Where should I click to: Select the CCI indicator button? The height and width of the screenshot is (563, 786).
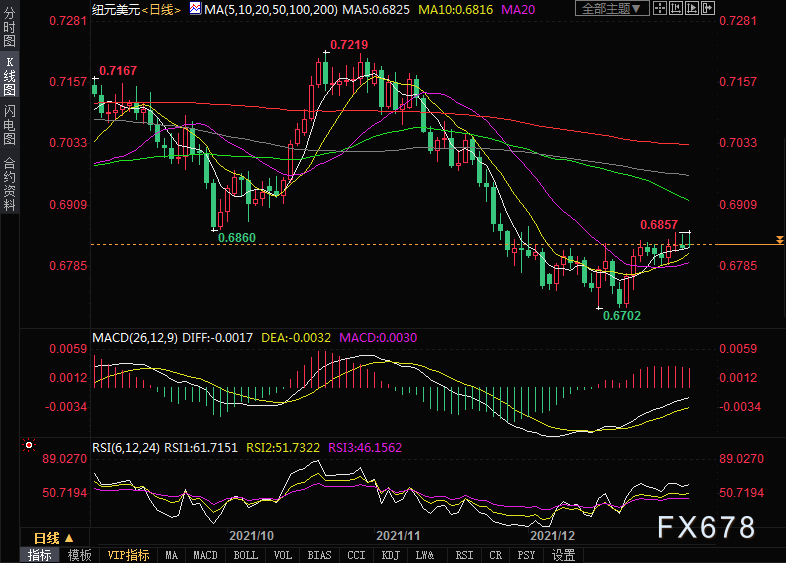tap(356, 555)
